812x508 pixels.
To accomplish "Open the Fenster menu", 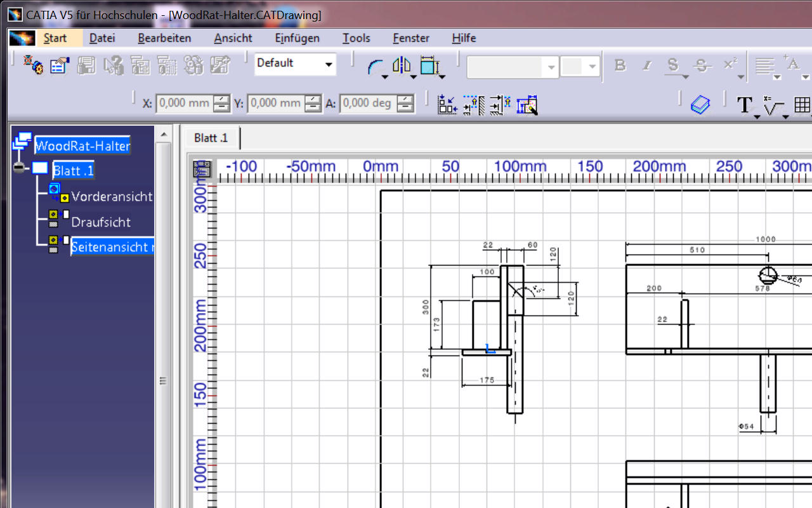I will point(411,38).
